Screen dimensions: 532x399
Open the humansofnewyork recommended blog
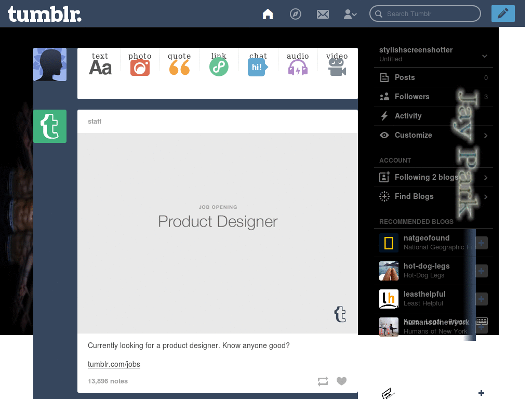pos(436,322)
